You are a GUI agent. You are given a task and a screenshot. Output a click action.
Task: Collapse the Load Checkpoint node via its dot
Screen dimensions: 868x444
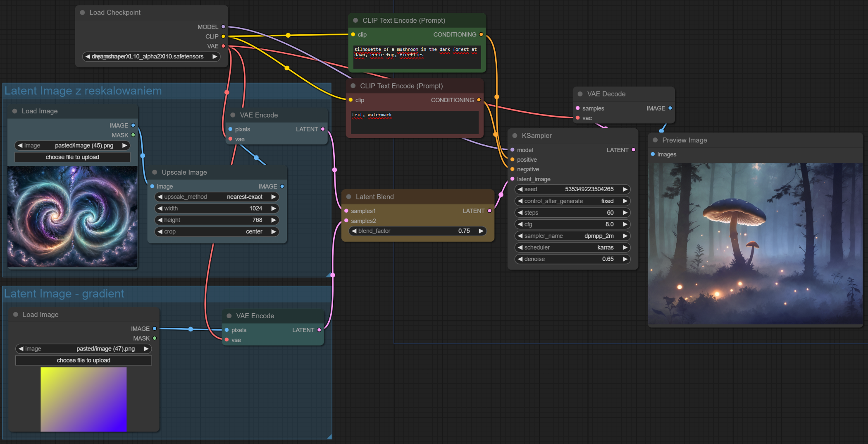pyautogui.click(x=82, y=13)
